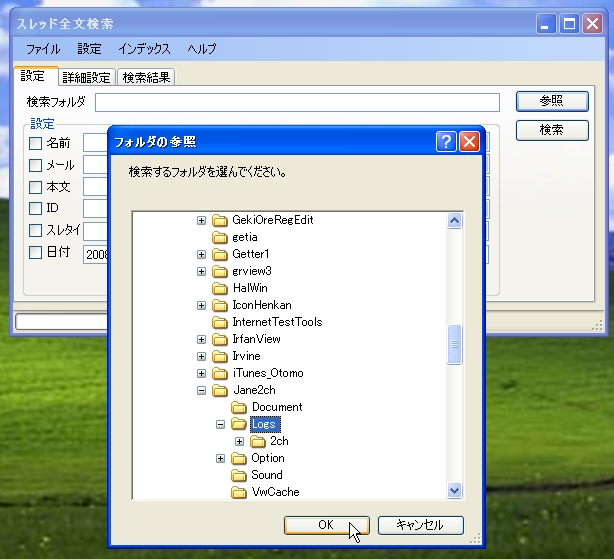Click the 2ch folder icon

click(x=258, y=442)
